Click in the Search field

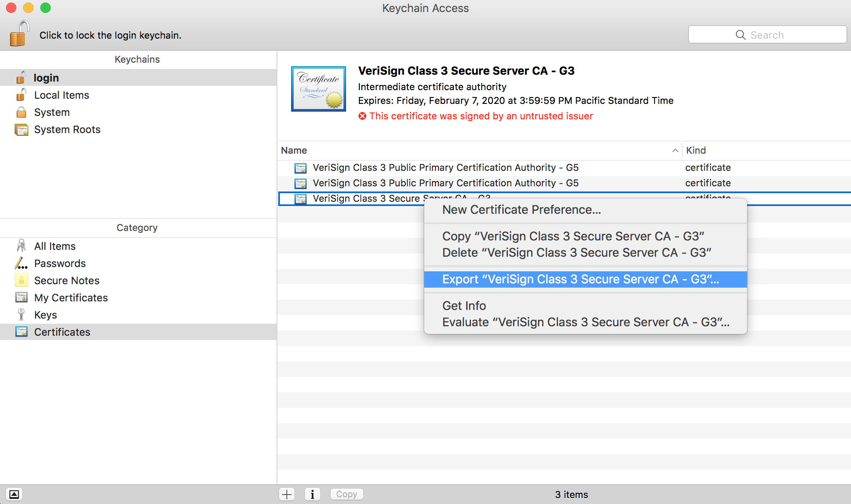[x=767, y=35]
